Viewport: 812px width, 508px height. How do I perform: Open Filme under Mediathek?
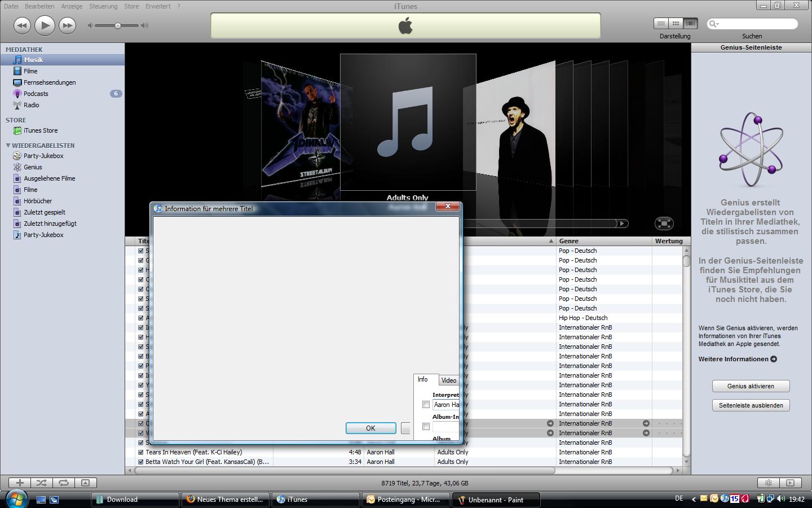[30, 71]
